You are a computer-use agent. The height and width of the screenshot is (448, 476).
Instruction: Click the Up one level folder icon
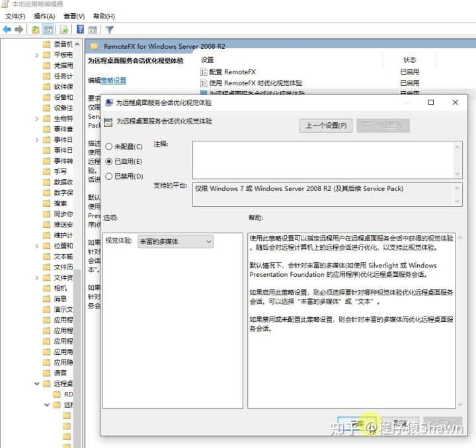tap(36, 30)
